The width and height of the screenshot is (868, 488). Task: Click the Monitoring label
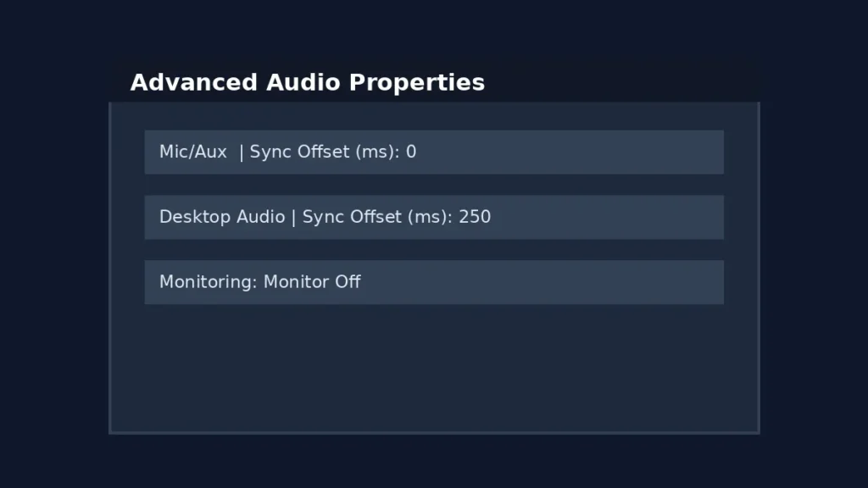point(206,282)
